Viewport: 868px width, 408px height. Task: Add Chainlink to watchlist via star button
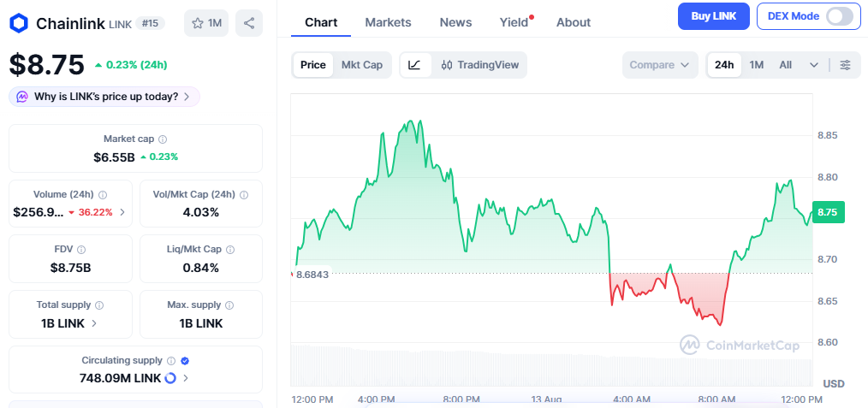coord(206,23)
